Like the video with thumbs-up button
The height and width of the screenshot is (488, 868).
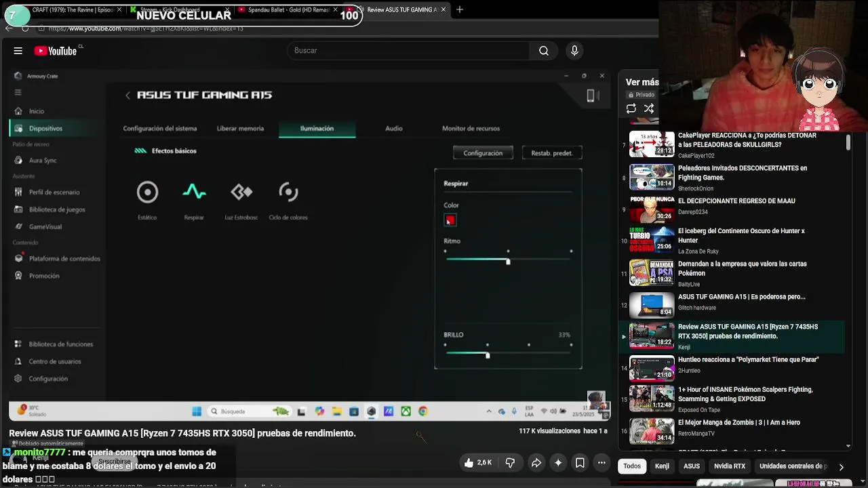pyautogui.click(x=478, y=463)
